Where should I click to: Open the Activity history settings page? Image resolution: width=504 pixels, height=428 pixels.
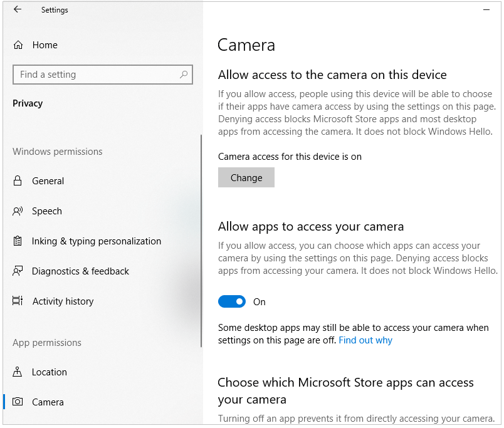(62, 301)
